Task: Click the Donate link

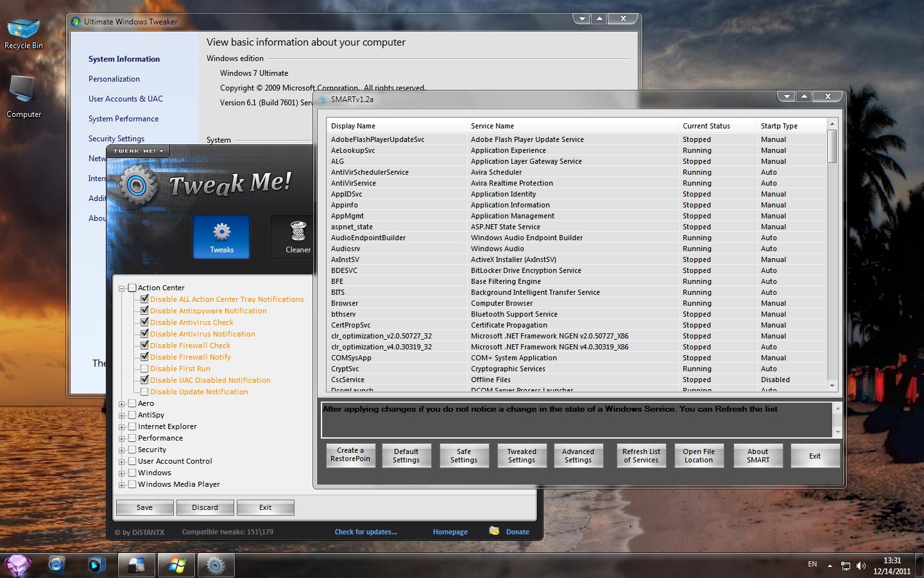Action: (x=517, y=532)
